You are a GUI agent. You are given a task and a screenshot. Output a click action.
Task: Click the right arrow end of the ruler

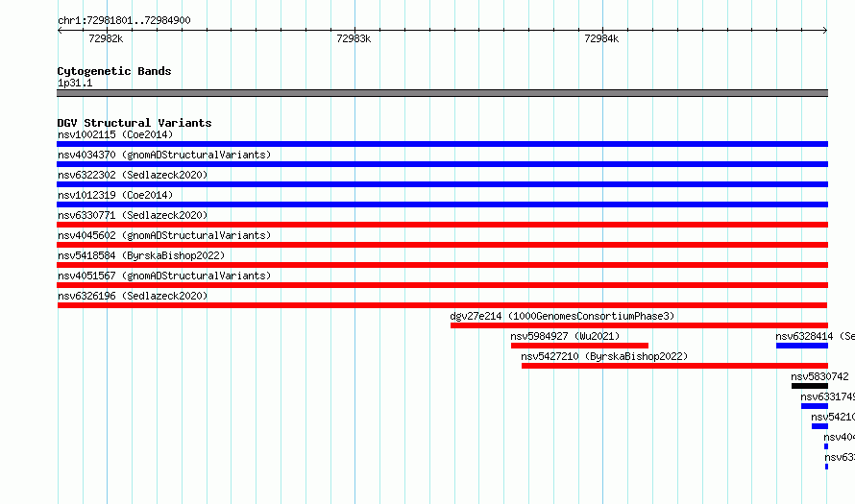pos(825,31)
